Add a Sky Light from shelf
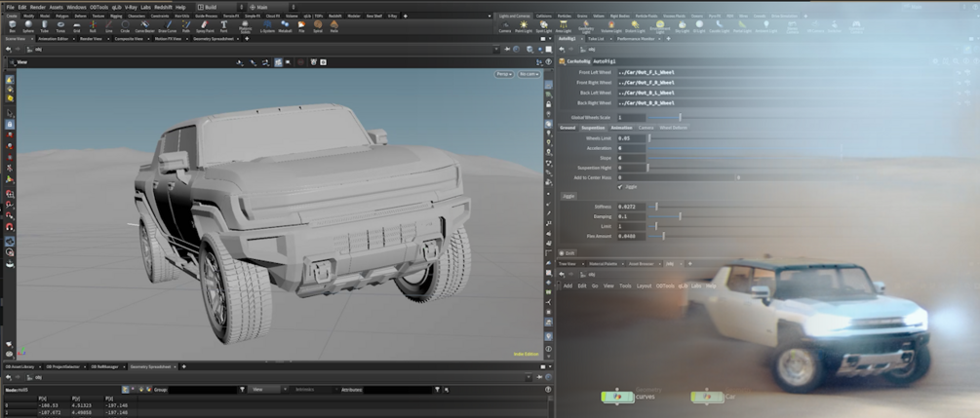980x418 pixels. [683, 26]
